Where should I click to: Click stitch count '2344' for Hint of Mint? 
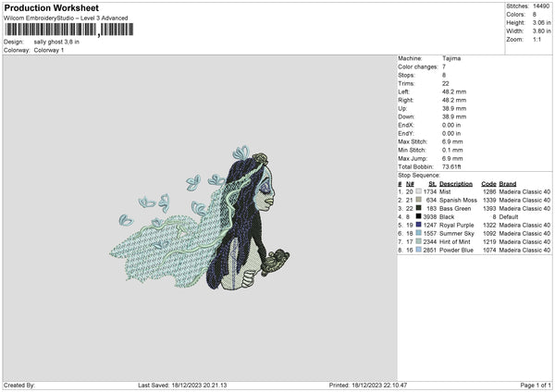(x=430, y=241)
